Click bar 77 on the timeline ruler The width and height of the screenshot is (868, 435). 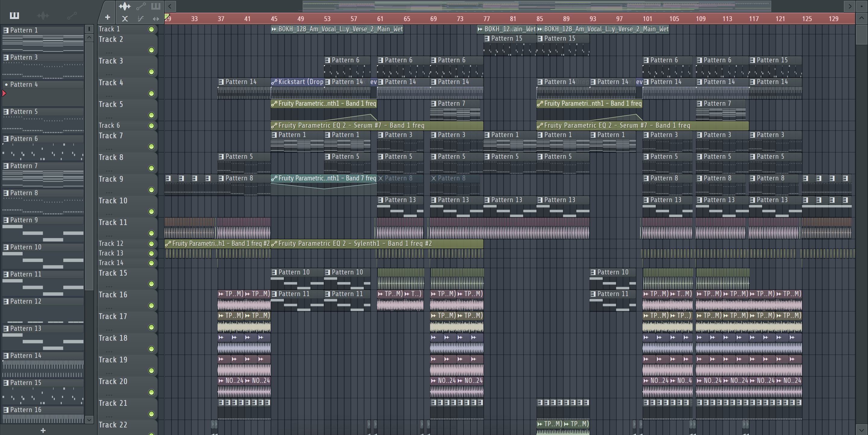click(x=486, y=19)
